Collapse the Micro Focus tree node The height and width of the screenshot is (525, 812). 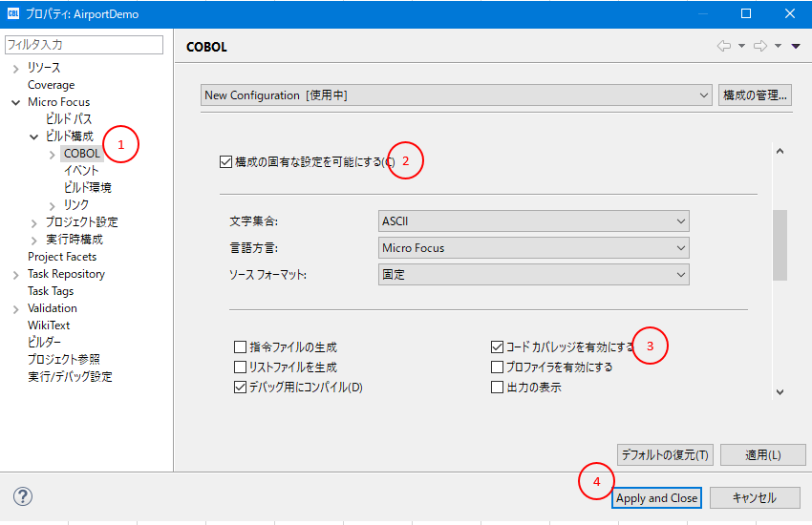pos(15,102)
